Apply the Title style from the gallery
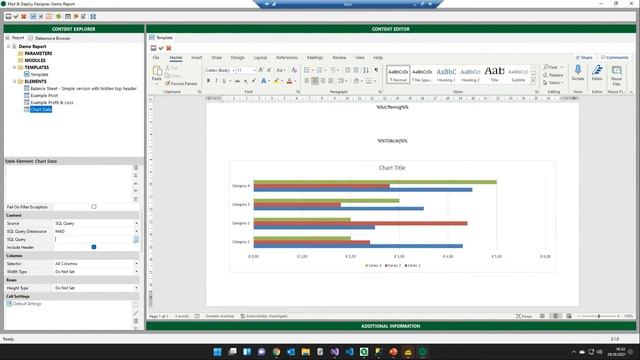The width and height of the screenshot is (640, 360). 494,74
